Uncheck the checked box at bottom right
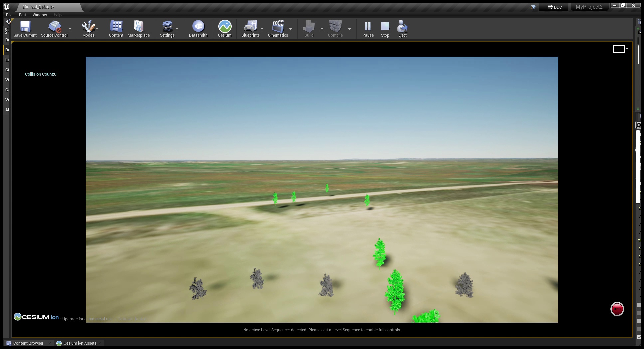 (x=639, y=337)
